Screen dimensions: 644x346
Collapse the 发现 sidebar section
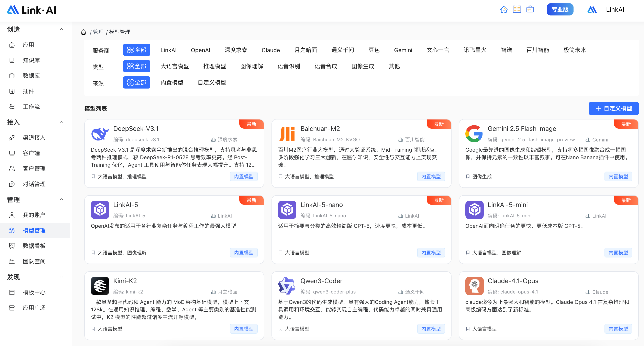[x=62, y=277]
